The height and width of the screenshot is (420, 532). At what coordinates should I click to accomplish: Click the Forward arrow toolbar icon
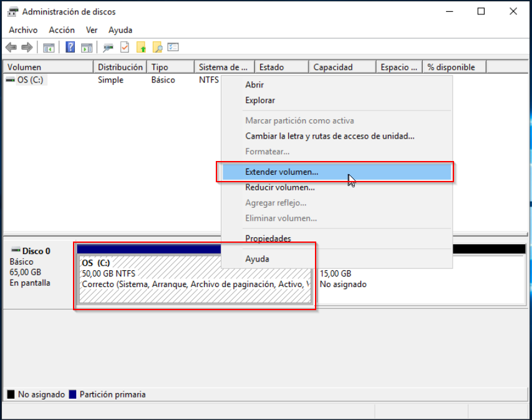pyautogui.click(x=26, y=47)
